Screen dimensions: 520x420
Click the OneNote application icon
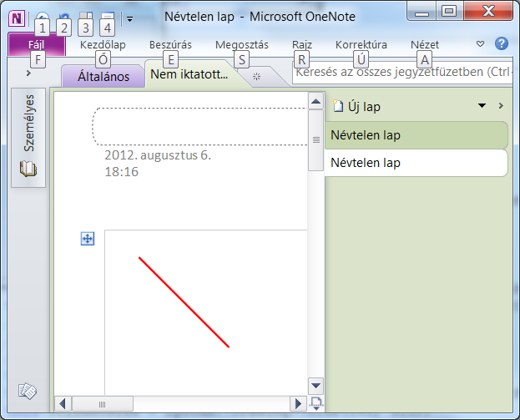(17, 18)
